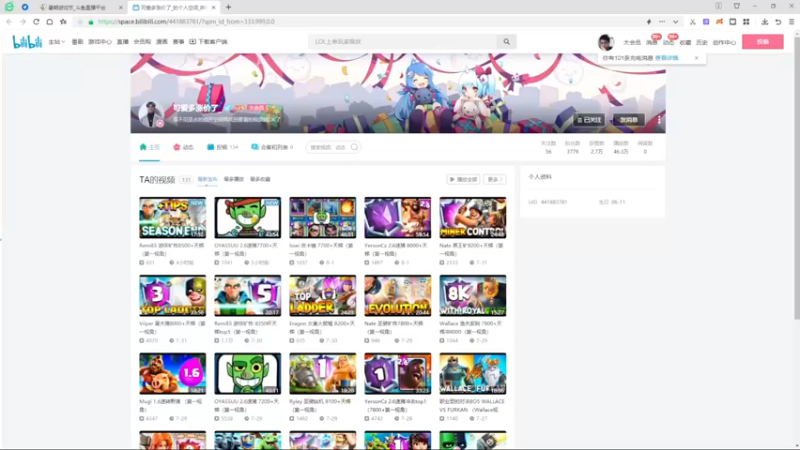This screenshot has width=800, height=450.
Task: Open the 收藏 favorites header item
Action: coord(685,42)
